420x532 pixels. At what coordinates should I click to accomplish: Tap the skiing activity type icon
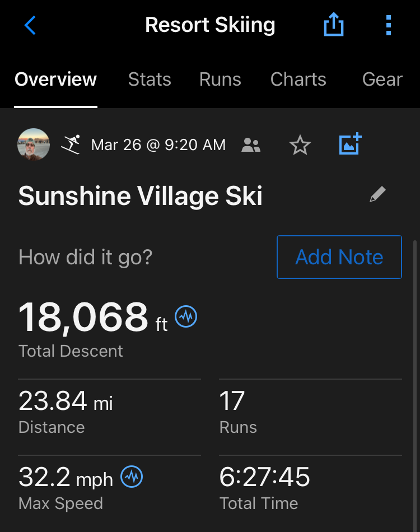(x=71, y=144)
